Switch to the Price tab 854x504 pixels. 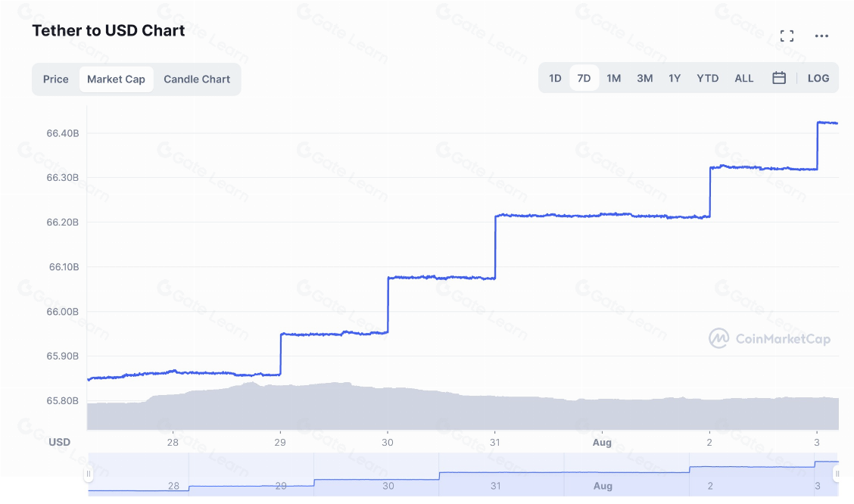pyautogui.click(x=56, y=79)
